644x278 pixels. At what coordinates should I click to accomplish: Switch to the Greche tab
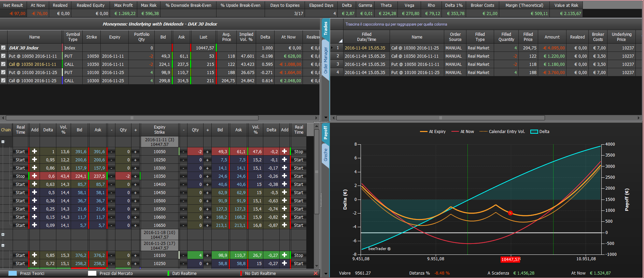coord(325,155)
